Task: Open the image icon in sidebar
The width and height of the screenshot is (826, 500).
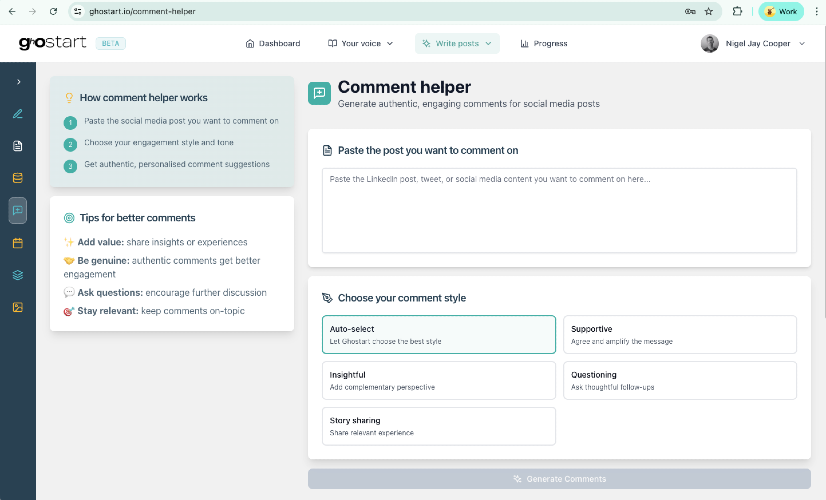Action: coord(18,307)
